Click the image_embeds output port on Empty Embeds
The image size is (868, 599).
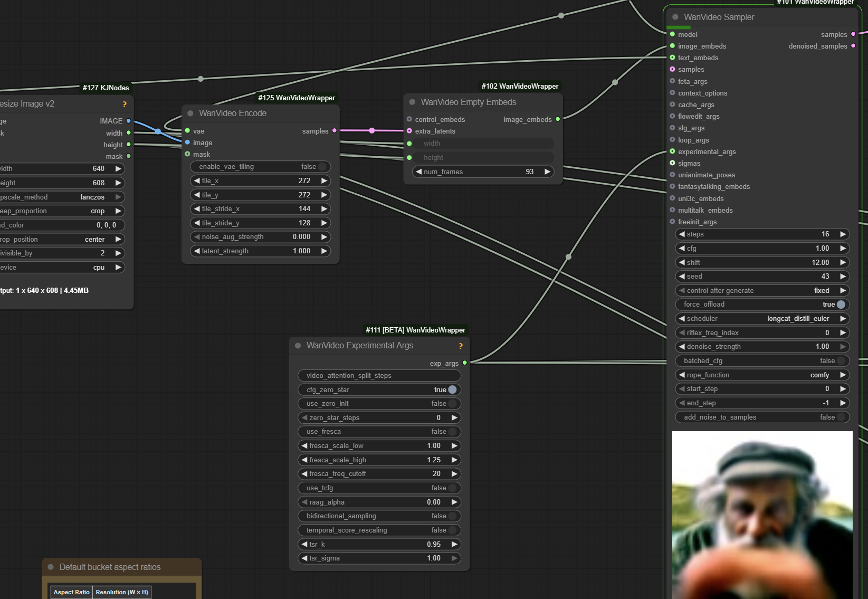point(558,119)
